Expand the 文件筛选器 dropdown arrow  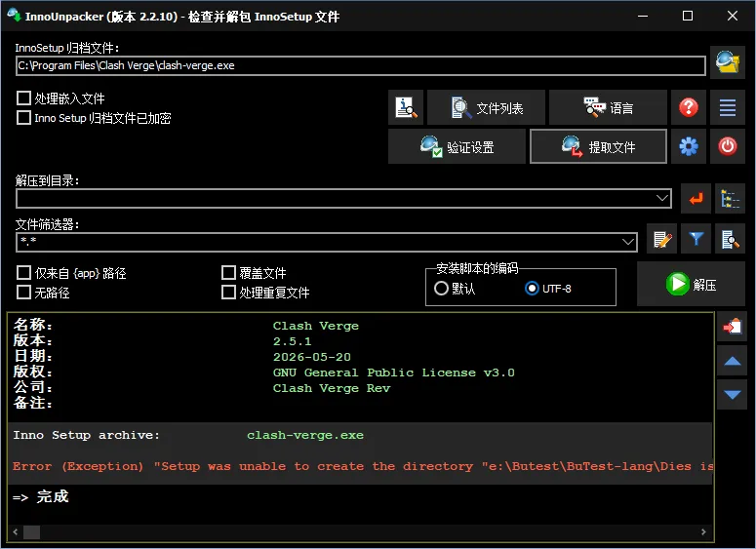628,242
